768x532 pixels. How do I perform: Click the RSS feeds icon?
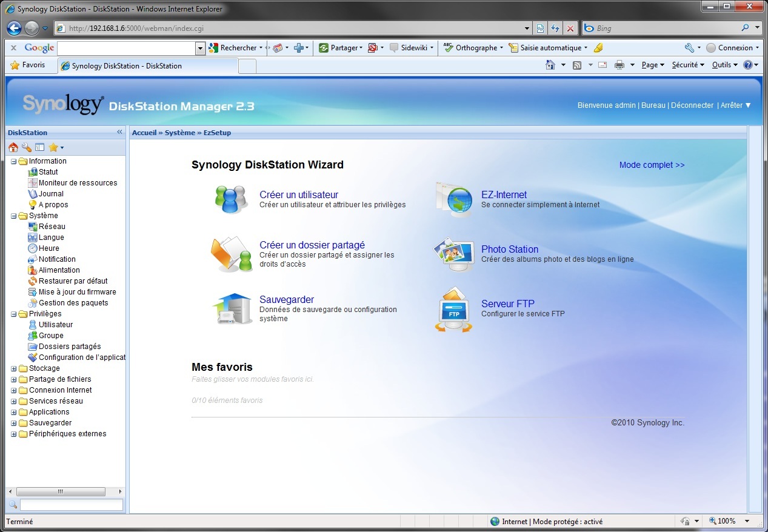point(577,65)
